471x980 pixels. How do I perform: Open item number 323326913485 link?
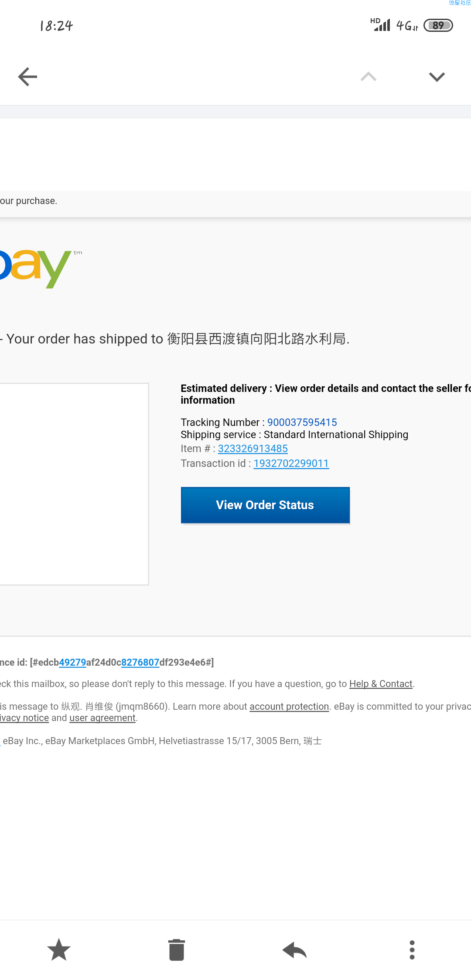point(253,449)
